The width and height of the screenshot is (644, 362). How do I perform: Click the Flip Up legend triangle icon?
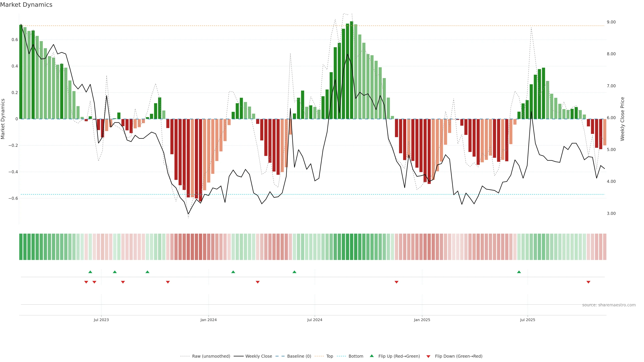pos(372,356)
